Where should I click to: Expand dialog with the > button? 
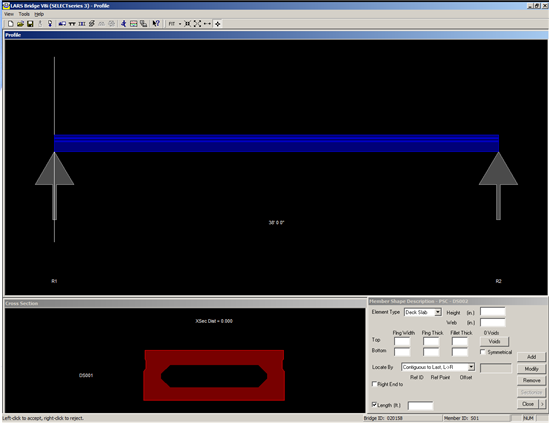[x=542, y=404]
